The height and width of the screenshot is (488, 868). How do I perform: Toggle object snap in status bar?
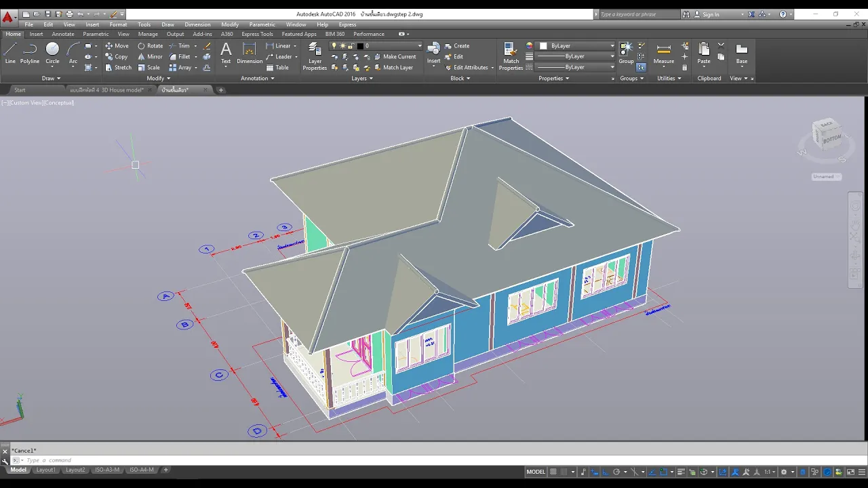pos(664,472)
